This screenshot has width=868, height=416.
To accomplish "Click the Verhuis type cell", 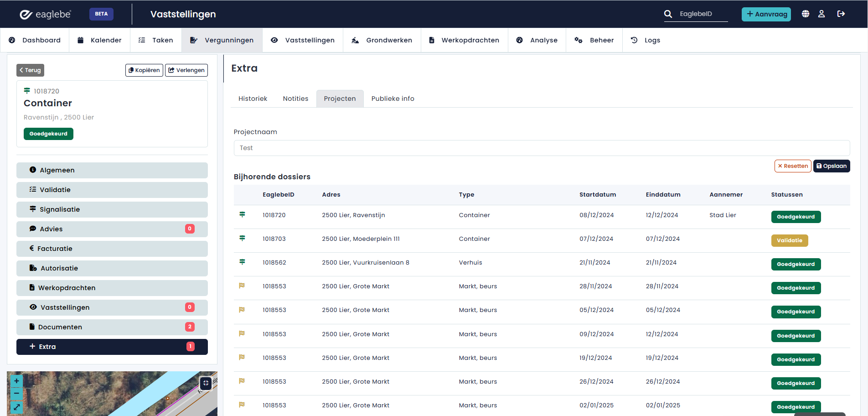I will (470, 263).
